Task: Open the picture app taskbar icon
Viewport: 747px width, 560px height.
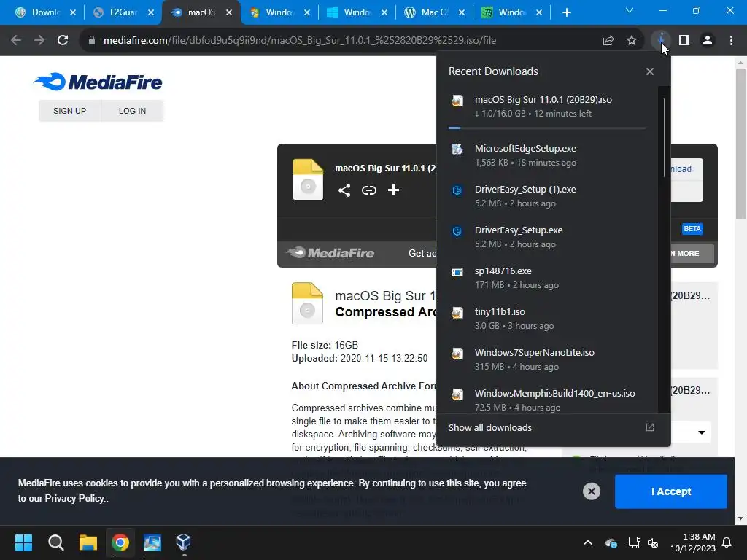Action: (x=152, y=542)
